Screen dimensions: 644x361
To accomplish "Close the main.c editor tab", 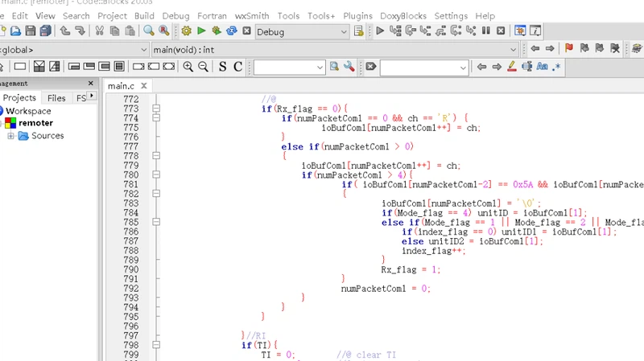I will pyautogui.click(x=143, y=86).
